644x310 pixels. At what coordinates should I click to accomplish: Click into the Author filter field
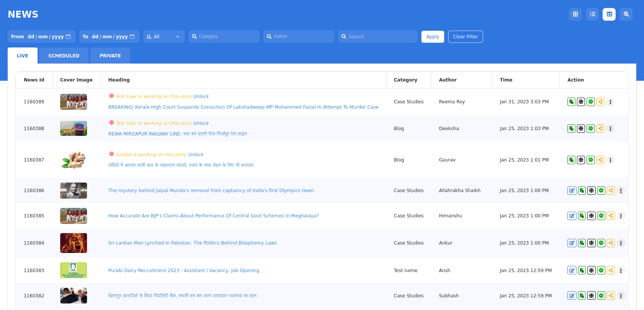(x=299, y=37)
